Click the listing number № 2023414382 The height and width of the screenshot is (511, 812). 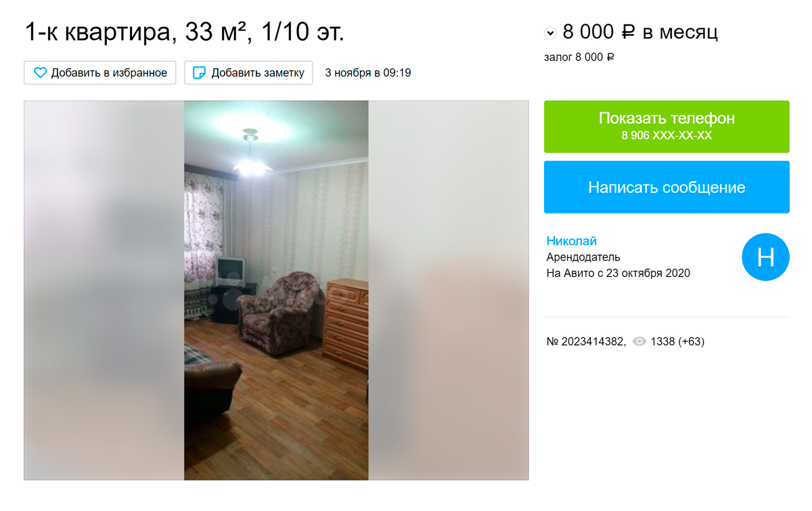(x=586, y=342)
